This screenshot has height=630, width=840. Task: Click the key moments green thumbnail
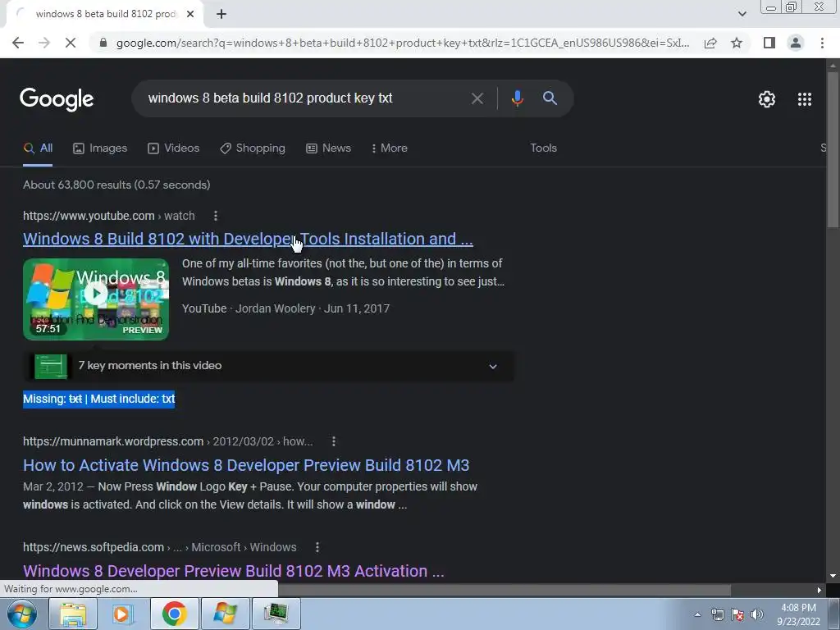[51, 367]
